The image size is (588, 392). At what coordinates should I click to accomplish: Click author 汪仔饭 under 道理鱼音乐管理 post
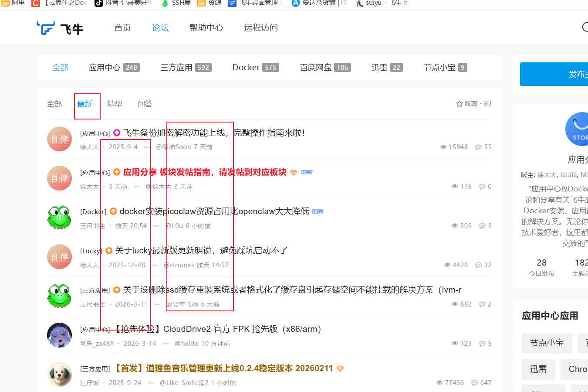pos(90,383)
